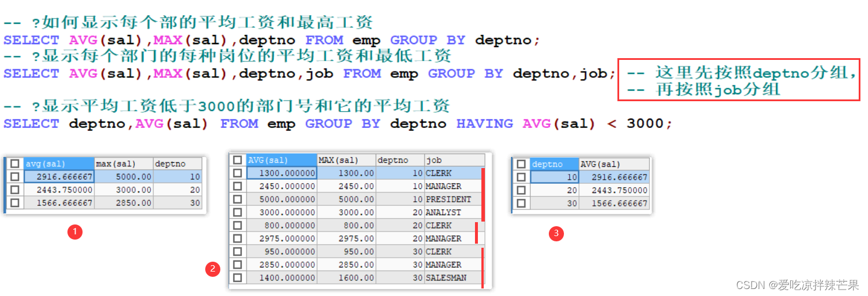Click AVG(sal) header in the job grid
The image size is (868, 296).
coord(281,160)
